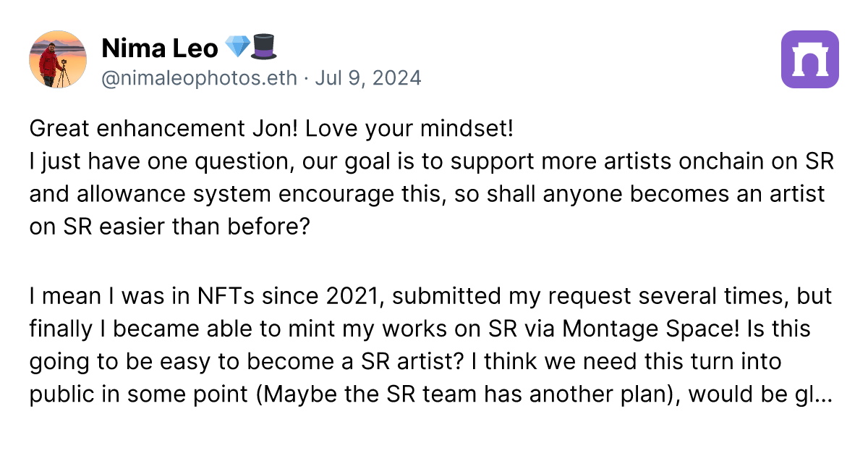Open Nima Leo's profile picture
This screenshot has height=456, width=868.
pyautogui.click(x=58, y=59)
